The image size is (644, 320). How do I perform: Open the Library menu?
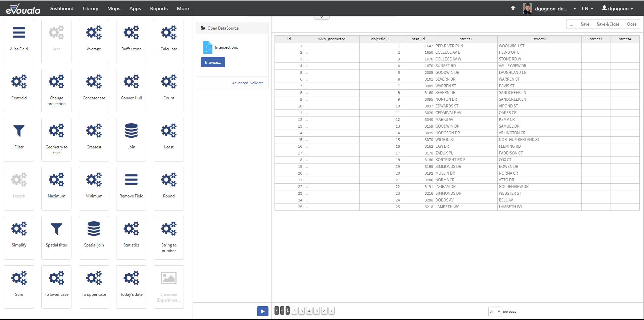click(x=90, y=8)
